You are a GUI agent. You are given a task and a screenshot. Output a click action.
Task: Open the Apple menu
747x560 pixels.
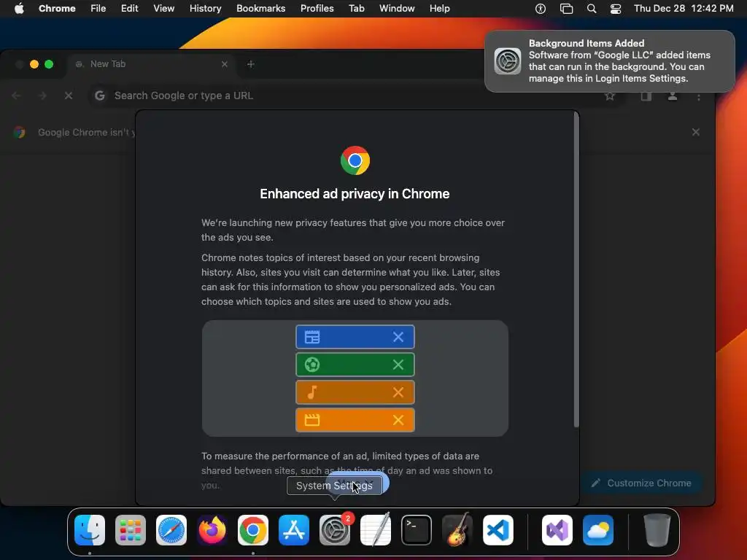(x=19, y=9)
